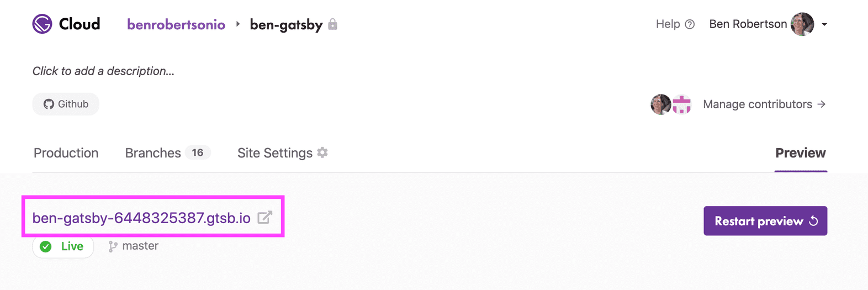
Task: Open the Manage contributors link
Action: point(764,104)
